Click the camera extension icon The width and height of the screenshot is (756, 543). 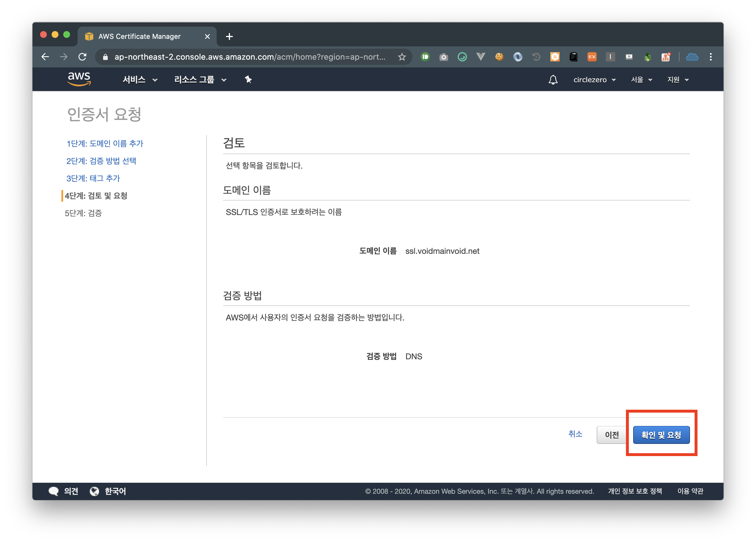[443, 57]
